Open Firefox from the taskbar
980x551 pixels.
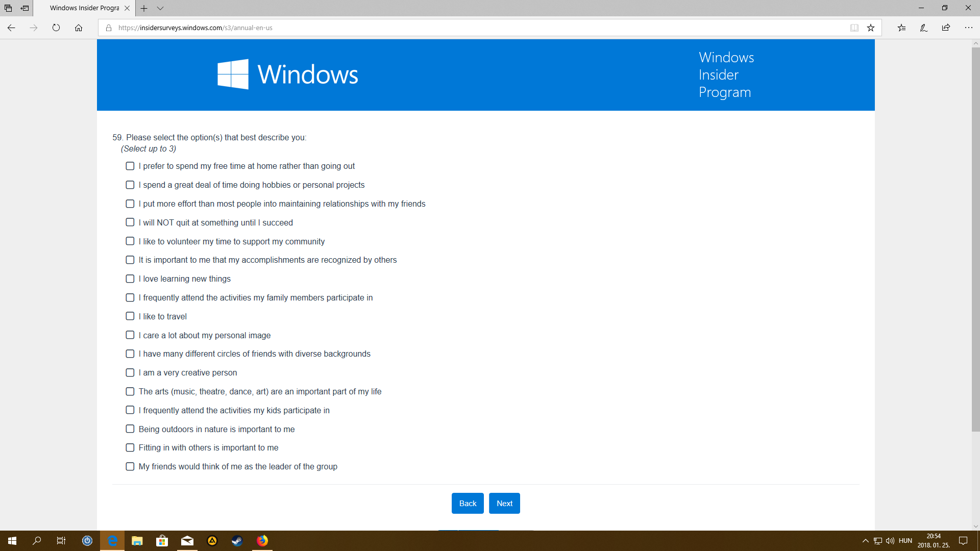point(262,541)
